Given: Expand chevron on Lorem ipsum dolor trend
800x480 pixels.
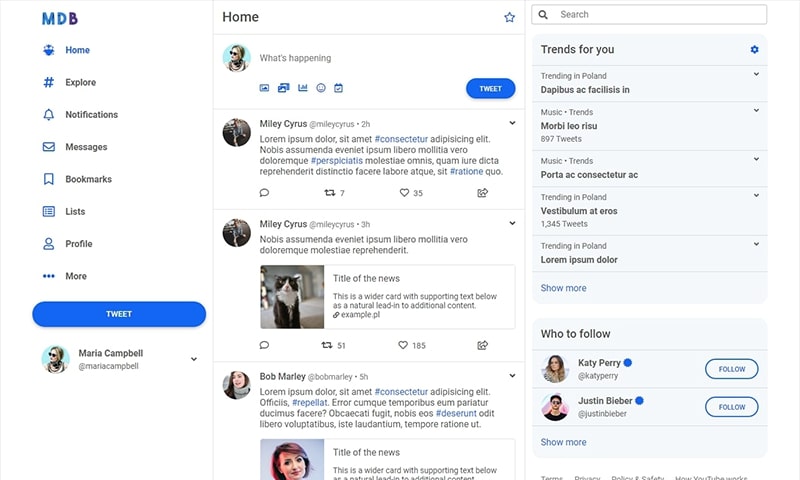Looking at the screenshot, I should pos(757,244).
